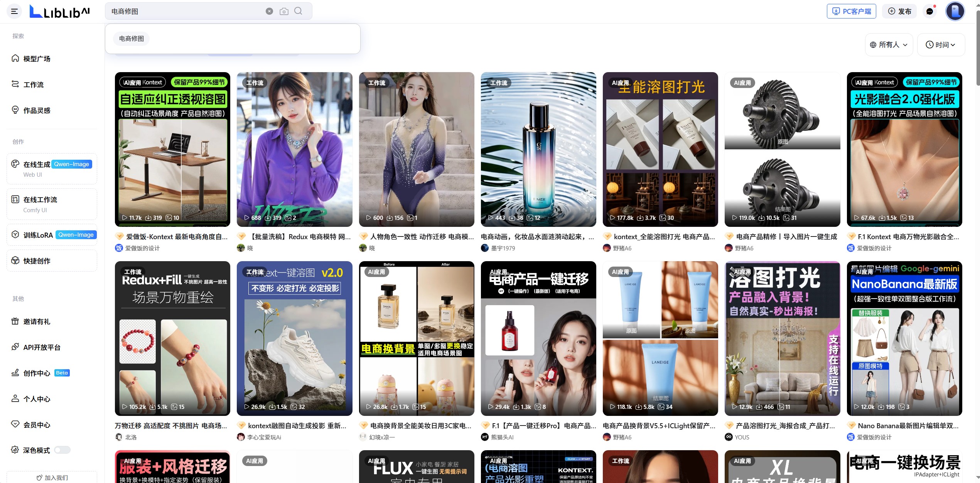Click the PC客户端 download button
The image size is (980, 483).
pyautogui.click(x=851, y=11)
